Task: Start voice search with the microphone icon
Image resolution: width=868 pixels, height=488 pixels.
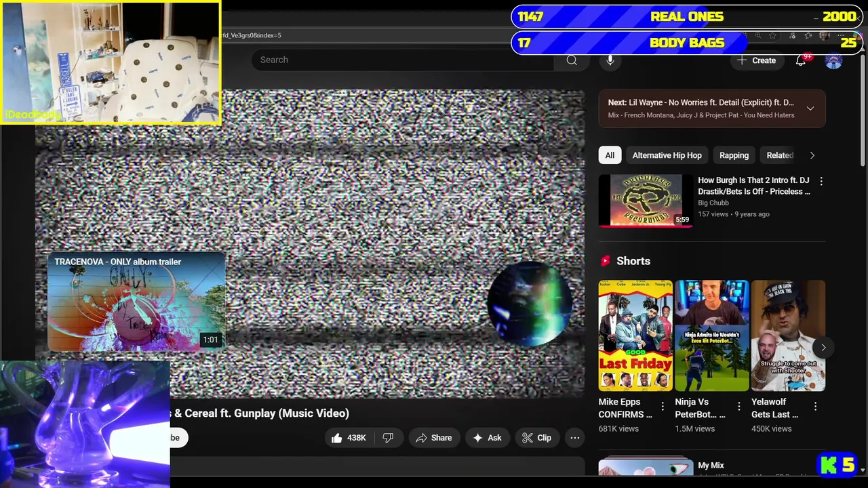Action: pyautogui.click(x=610, y=60)
